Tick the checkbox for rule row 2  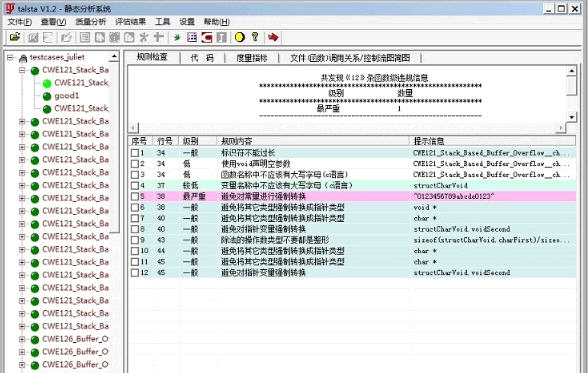pyautogui.click(x=135, y=164)
